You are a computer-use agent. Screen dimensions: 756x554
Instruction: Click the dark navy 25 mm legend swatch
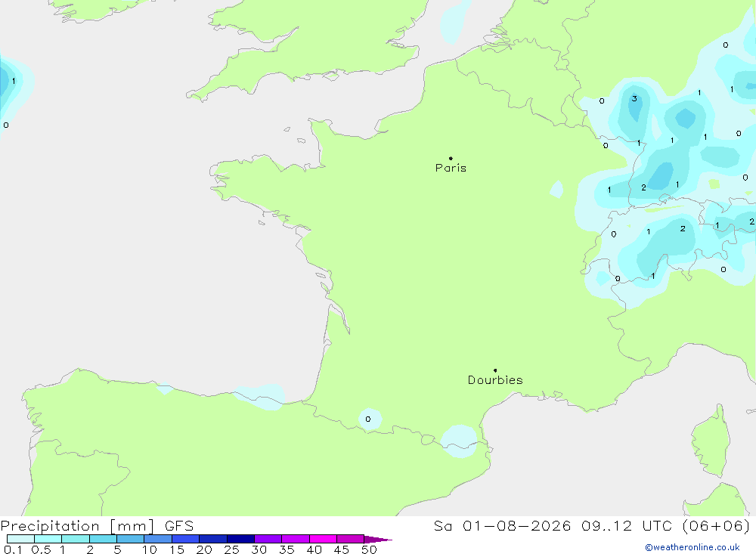click(240, 539)
